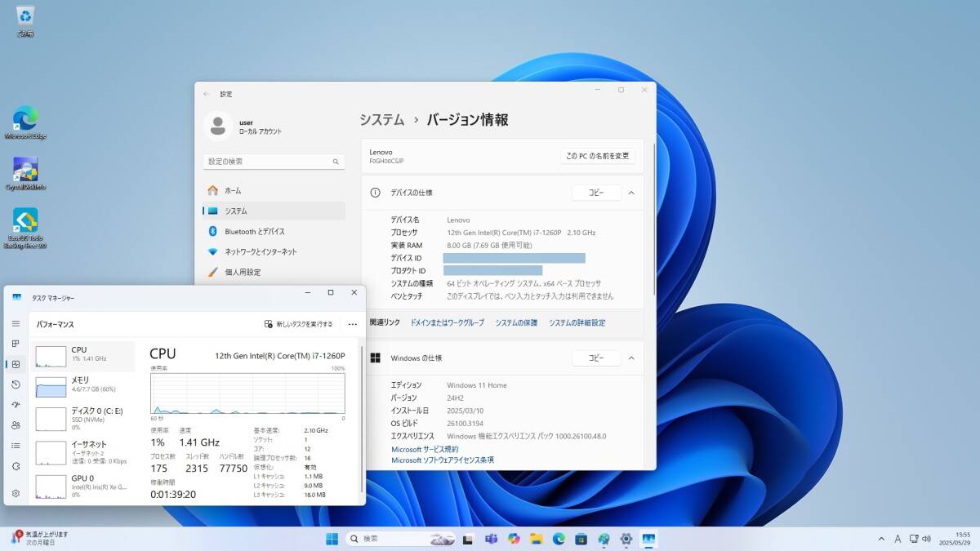Collapse Windows の仕様 section chevron
Screen dimensions: 980x551
pyautogui.click(x=631, y=358)
